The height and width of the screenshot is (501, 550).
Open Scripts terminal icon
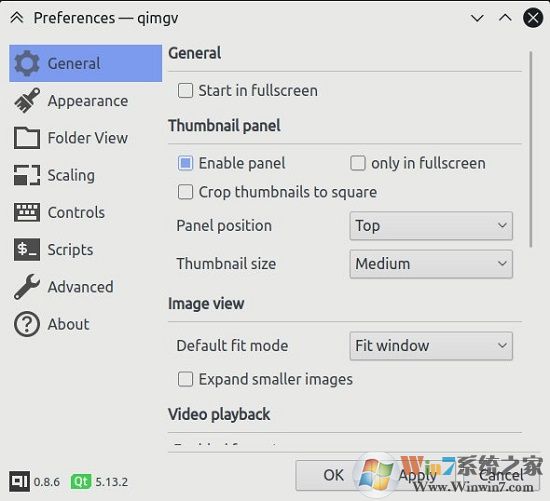coord(27,249)
